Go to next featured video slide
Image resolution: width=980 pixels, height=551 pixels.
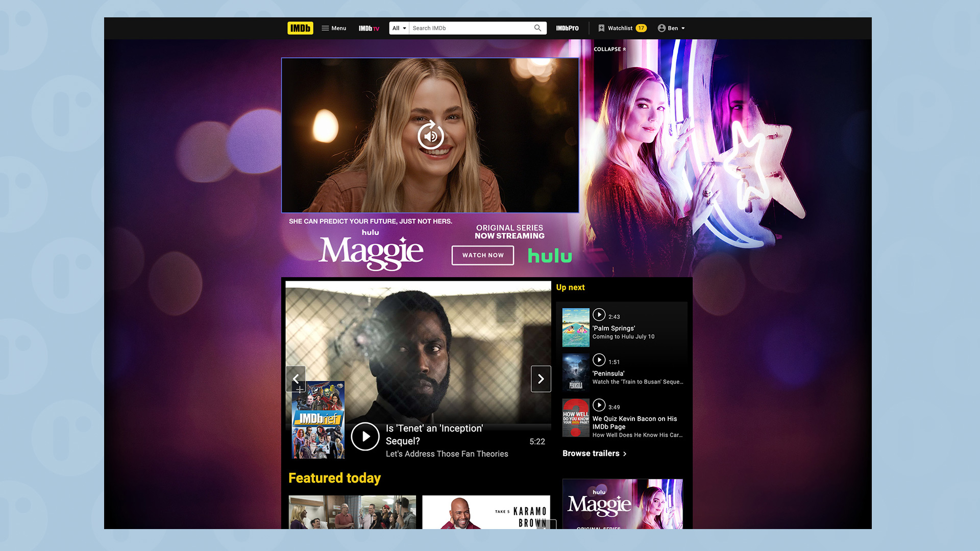click(541, 379)
